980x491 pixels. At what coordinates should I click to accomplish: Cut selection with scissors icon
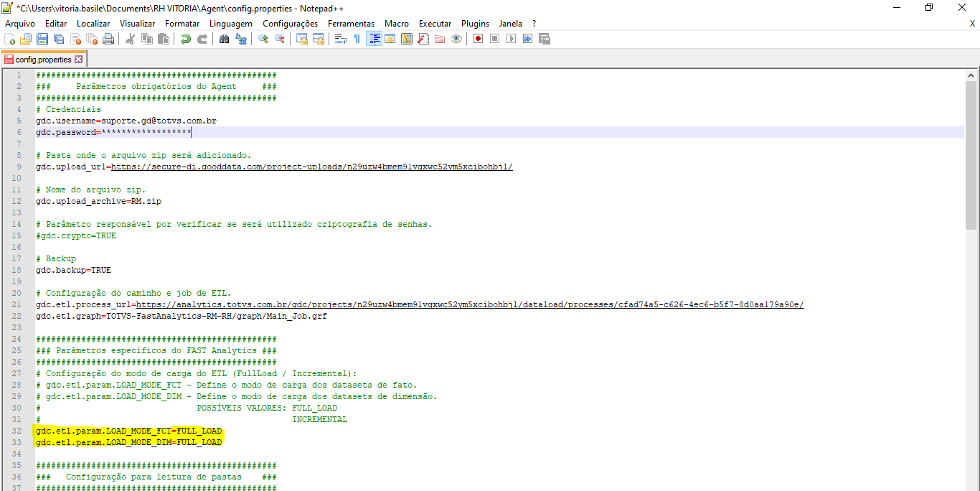click(x=131, y=39)
